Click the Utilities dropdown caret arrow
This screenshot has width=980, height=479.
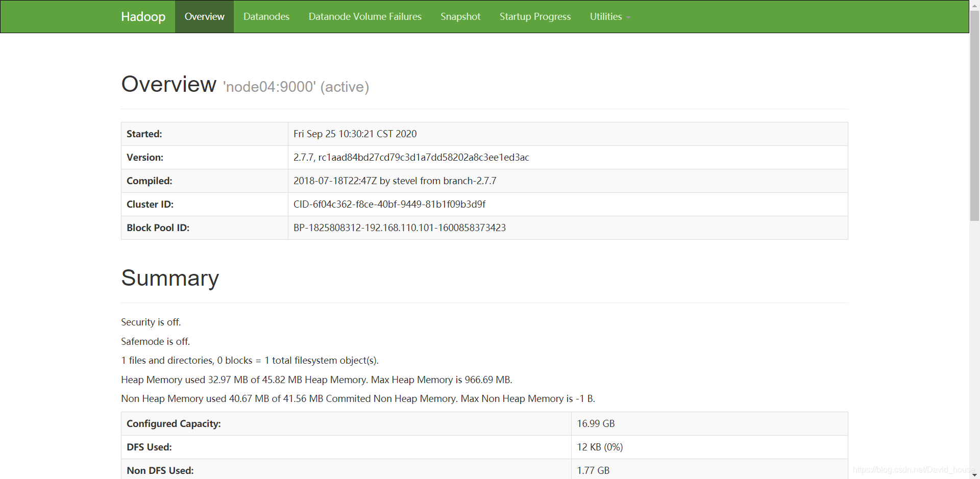pos(628,18)
